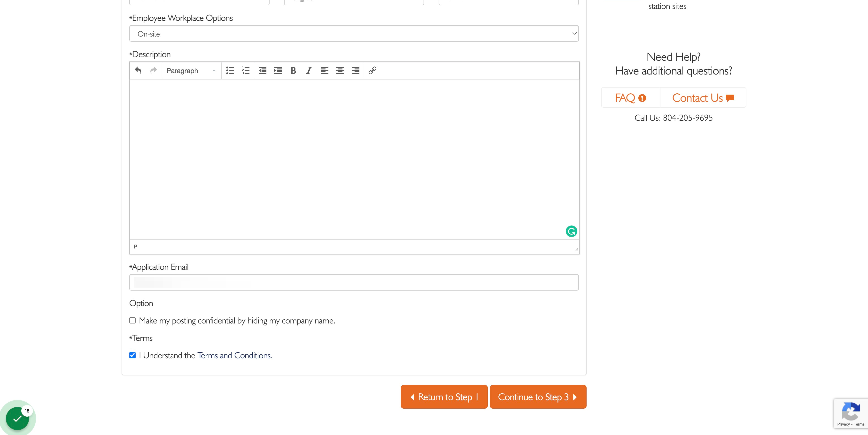The height and width of the screenshot is (435, 868).
Task: Click the reCAPTCHA badge
Action: click(x=851, y=414)
